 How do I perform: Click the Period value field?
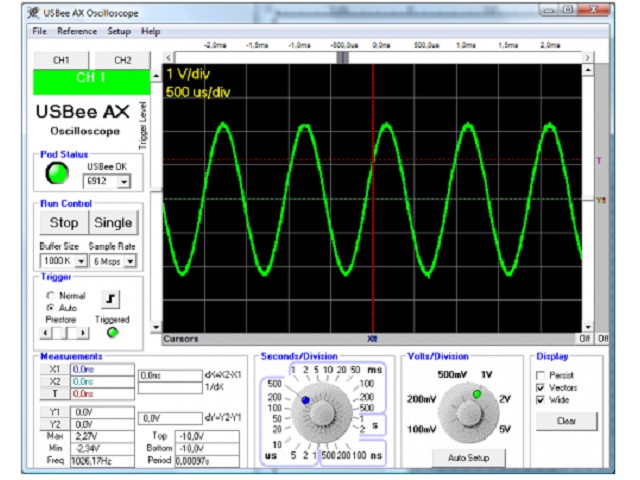pyautogui.click(x=207, y=461)
